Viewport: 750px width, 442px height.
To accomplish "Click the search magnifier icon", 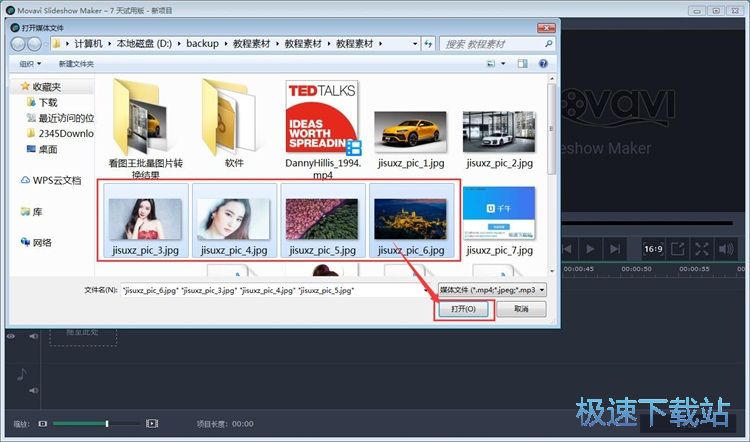I will pos(549,44).
